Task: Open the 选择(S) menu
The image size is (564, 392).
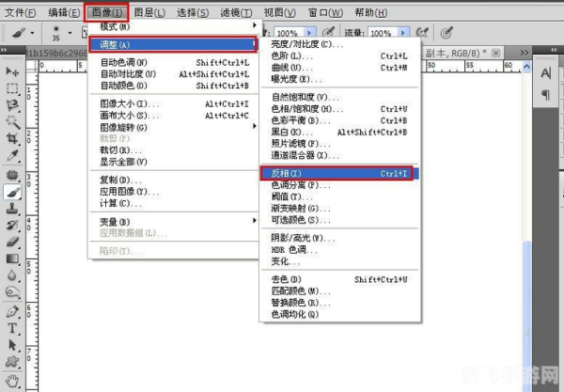Action: (193, 12)
